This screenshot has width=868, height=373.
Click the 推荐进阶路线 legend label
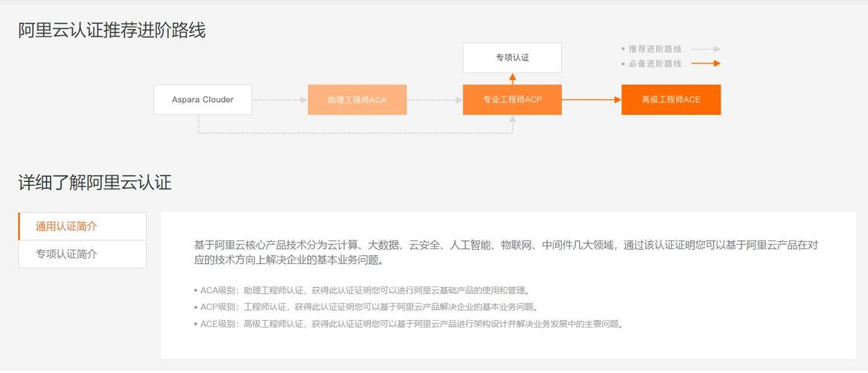coord(655,49)
